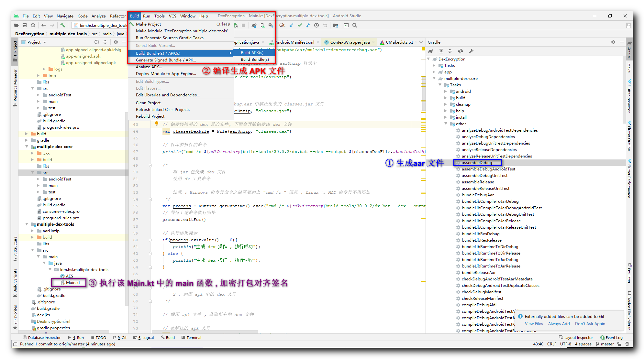The height and width of the screenshot is (359, 644).
Task: Click Don't Ask Again link
Action: tap(590, 324)
